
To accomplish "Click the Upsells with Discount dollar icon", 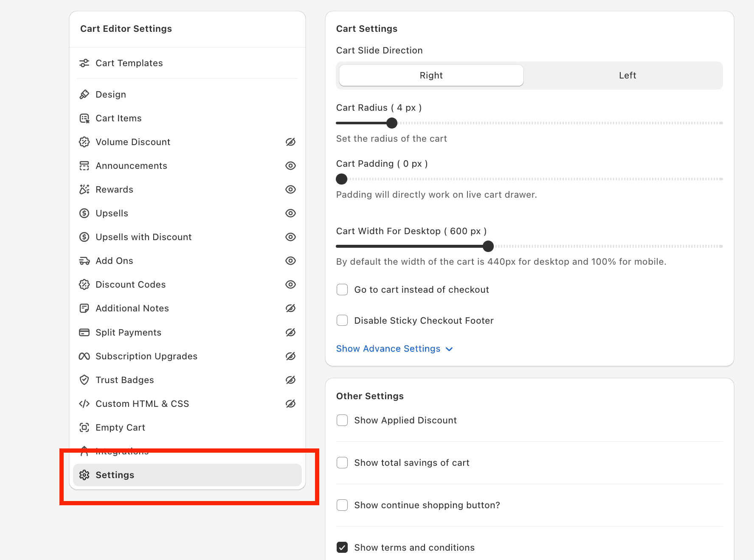I will click(84, 237).
